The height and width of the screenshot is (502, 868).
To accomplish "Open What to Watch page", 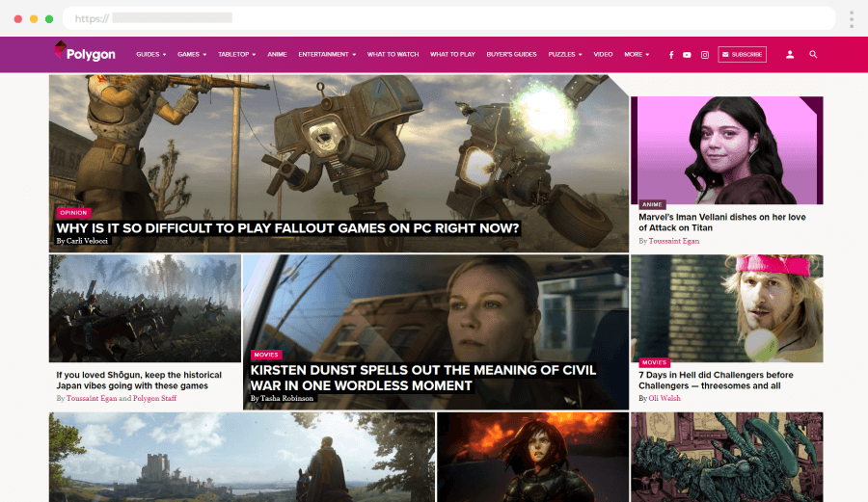I will (x=393, y=54).
